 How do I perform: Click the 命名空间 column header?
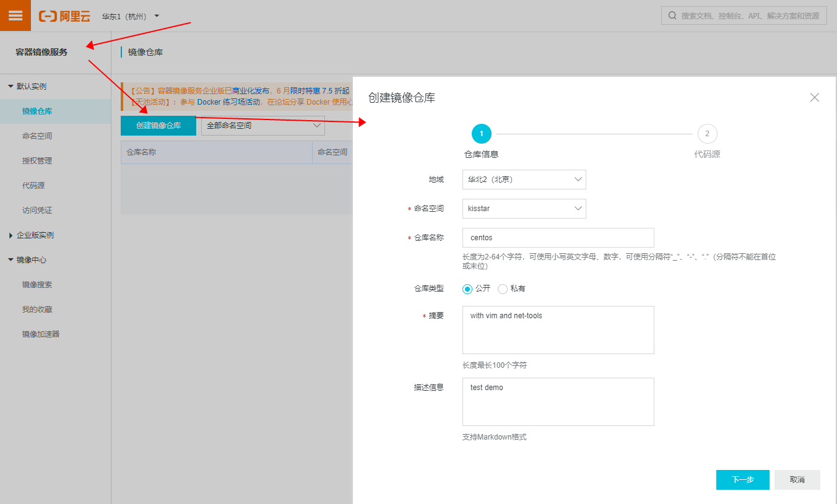[x=332, y=152]
